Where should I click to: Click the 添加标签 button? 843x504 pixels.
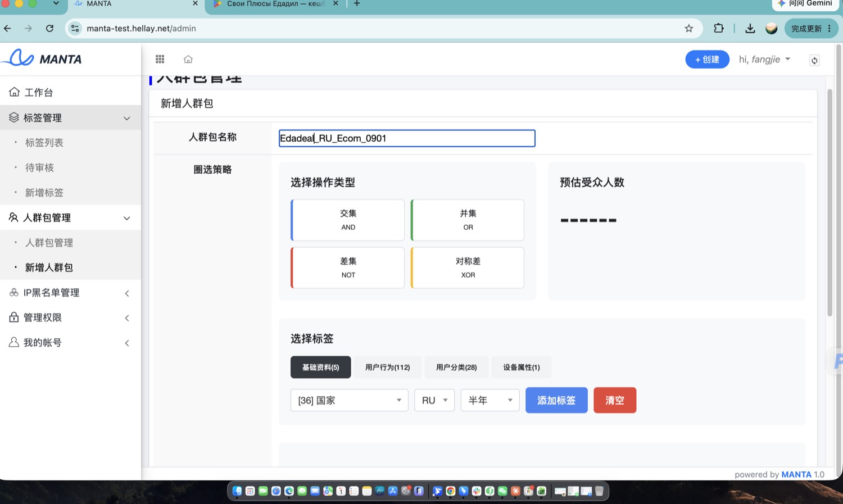coord(556,400)
